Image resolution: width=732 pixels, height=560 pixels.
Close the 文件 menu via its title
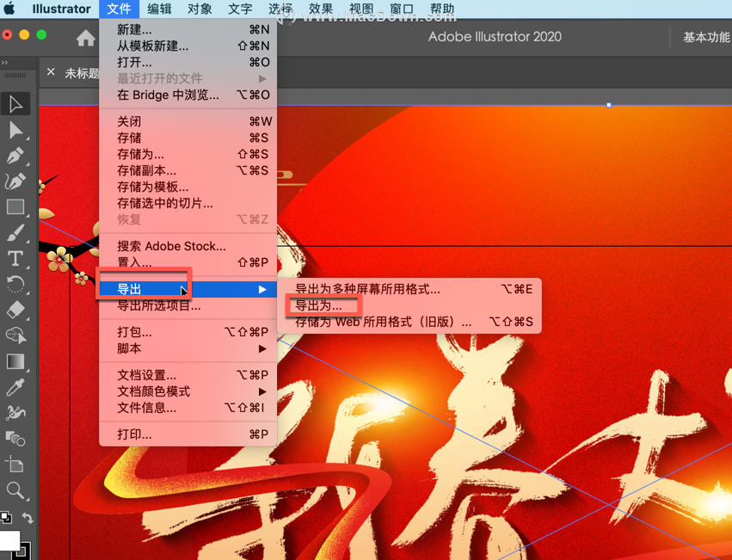(119, 9)
